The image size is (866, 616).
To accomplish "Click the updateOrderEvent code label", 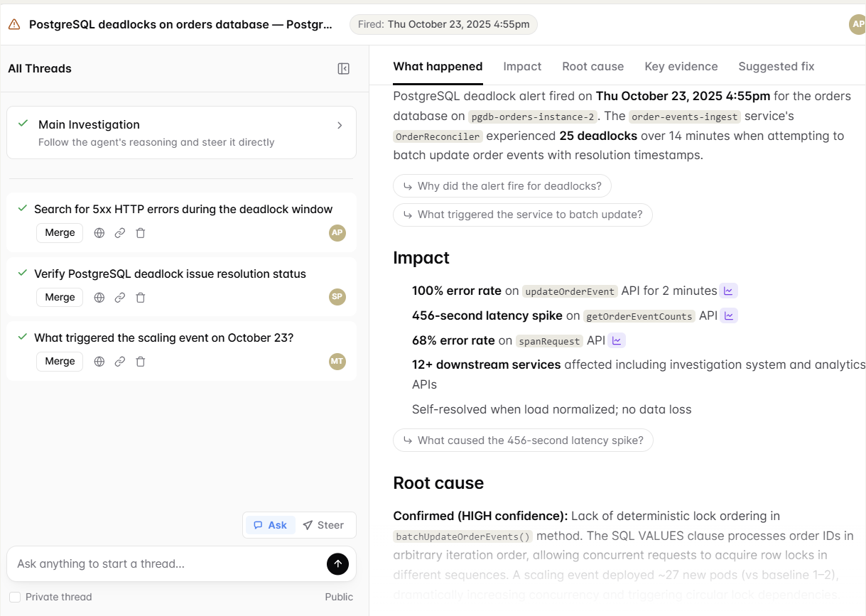I will (x=570, y=291).
